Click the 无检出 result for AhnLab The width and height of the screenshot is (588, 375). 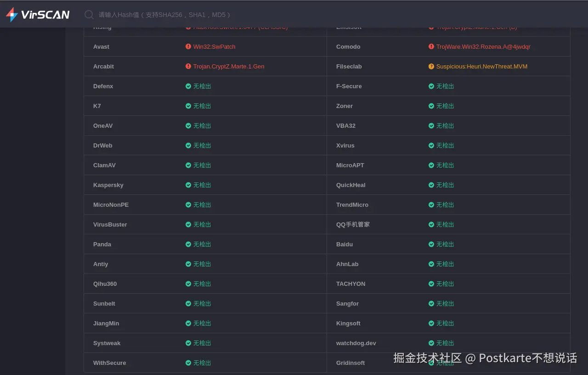[x=445, y=264]
